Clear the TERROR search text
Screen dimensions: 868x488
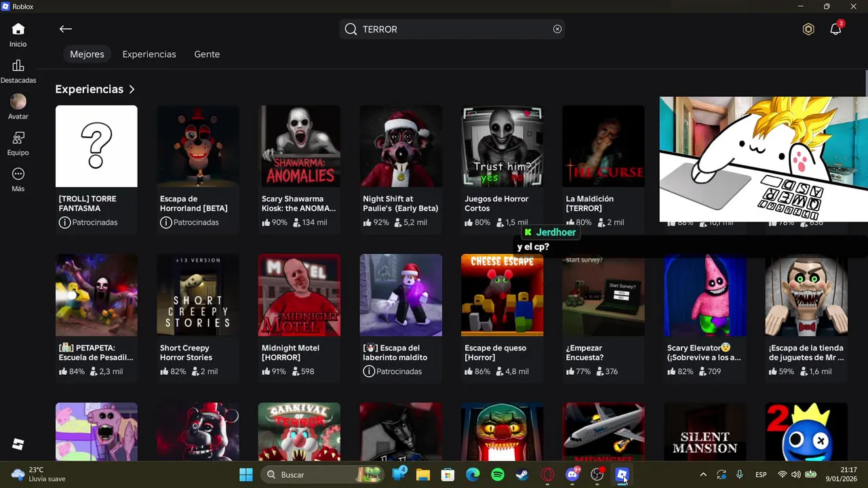[x=557, y=29]
